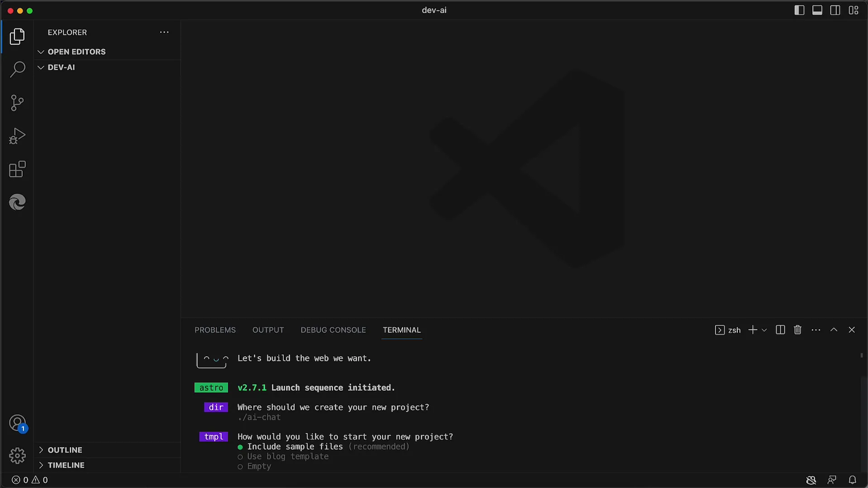The image size is (868, 488).
Task: Click the v2.7.1 version text
Action: point(252,388)
